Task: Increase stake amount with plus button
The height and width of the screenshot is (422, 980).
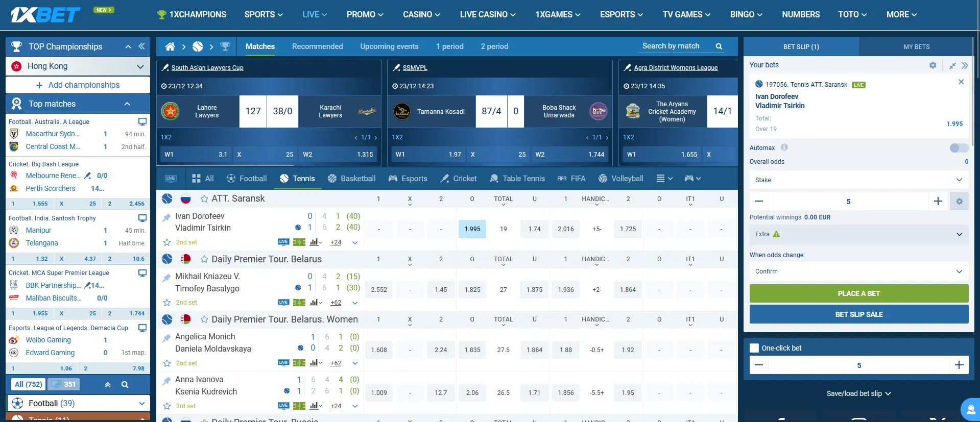Action: pos(938,202)
